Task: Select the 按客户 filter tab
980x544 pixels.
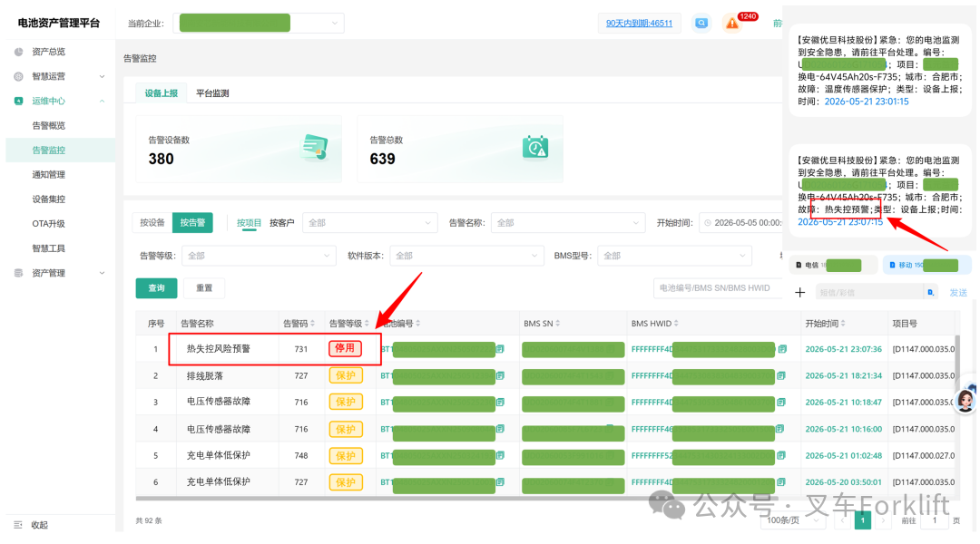Action: 282,223
